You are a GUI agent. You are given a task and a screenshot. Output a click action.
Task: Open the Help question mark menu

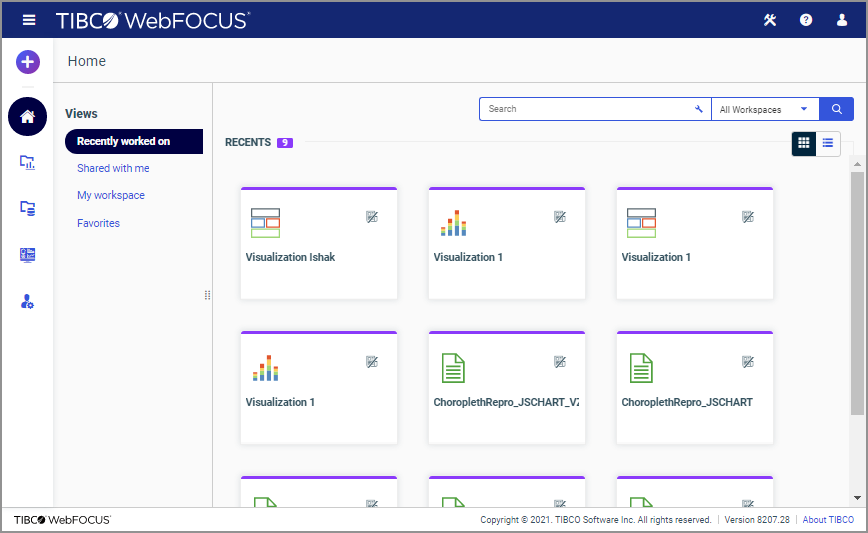(x=806, y=20)
